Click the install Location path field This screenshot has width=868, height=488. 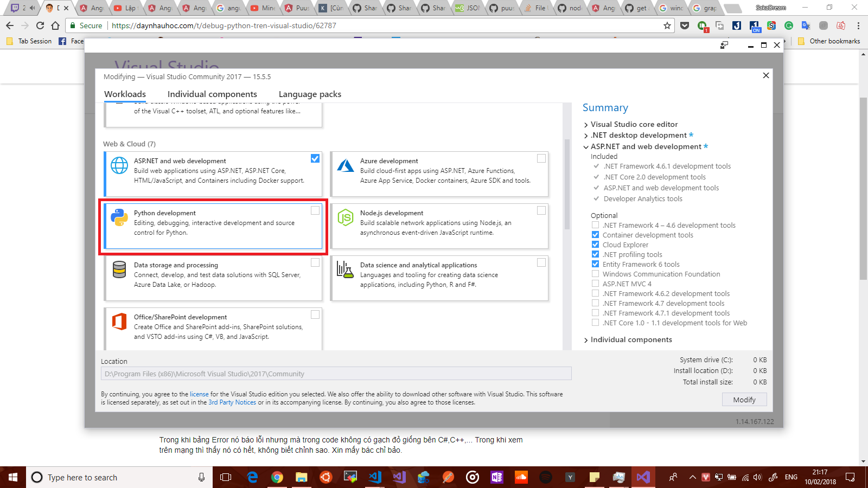[x=336, y=374]
